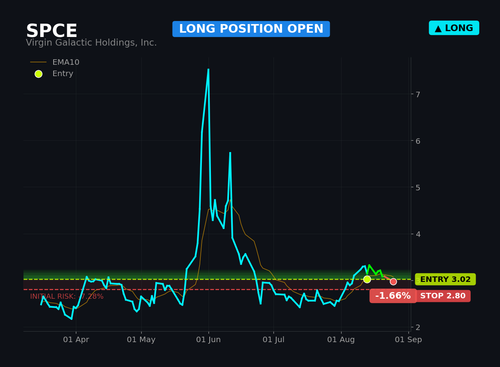Click the Entry legend label
Screen dimensions: 500x367
pos(63,74)
